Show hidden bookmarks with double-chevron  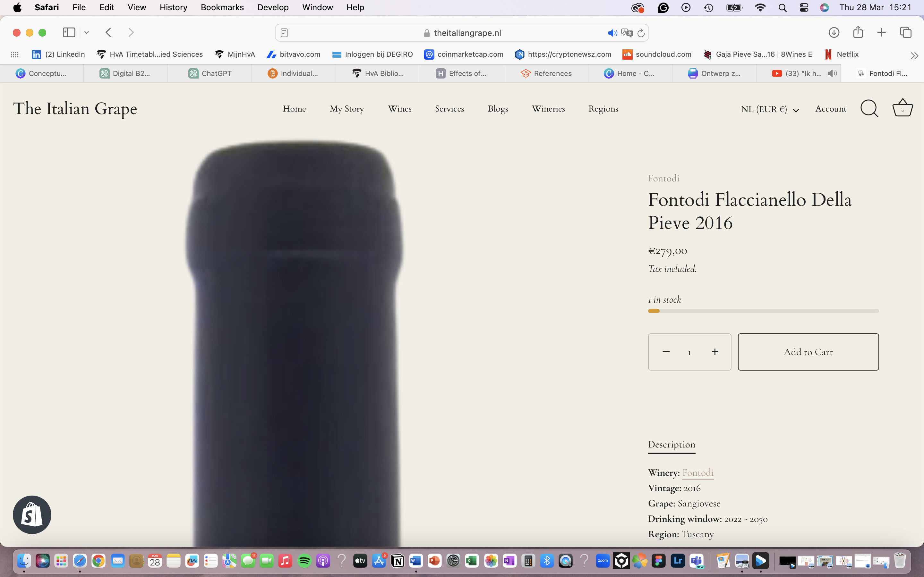pyautogui.click(x=914, y=56)
